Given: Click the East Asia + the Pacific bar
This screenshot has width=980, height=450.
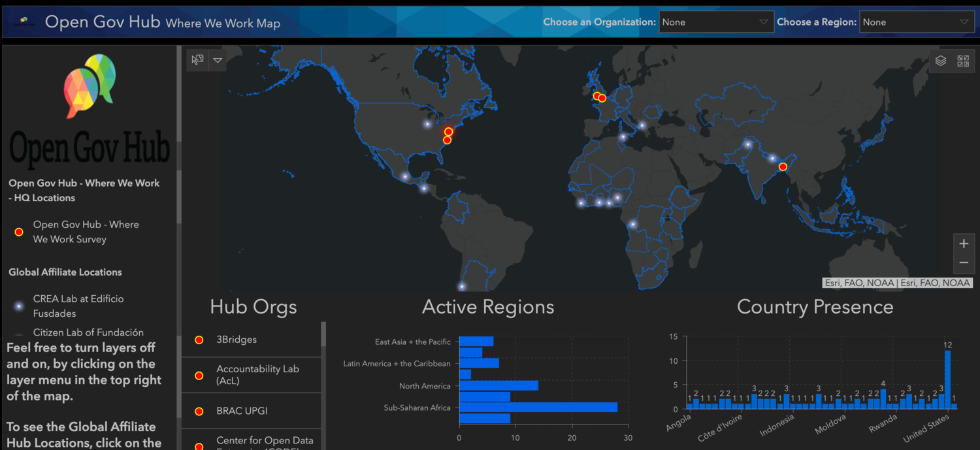Looking at the screenshot, I should pyautogui.click(x=476, y=341).
